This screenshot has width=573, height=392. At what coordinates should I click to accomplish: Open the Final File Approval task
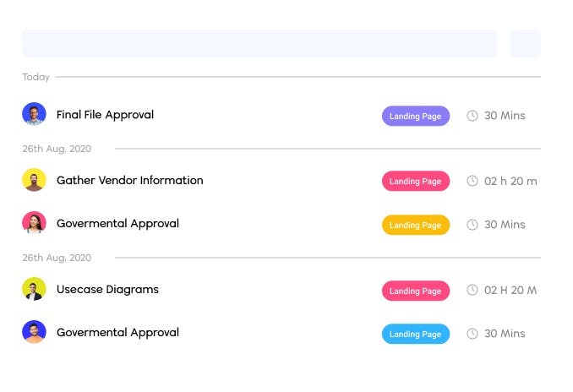pos(105,115)
